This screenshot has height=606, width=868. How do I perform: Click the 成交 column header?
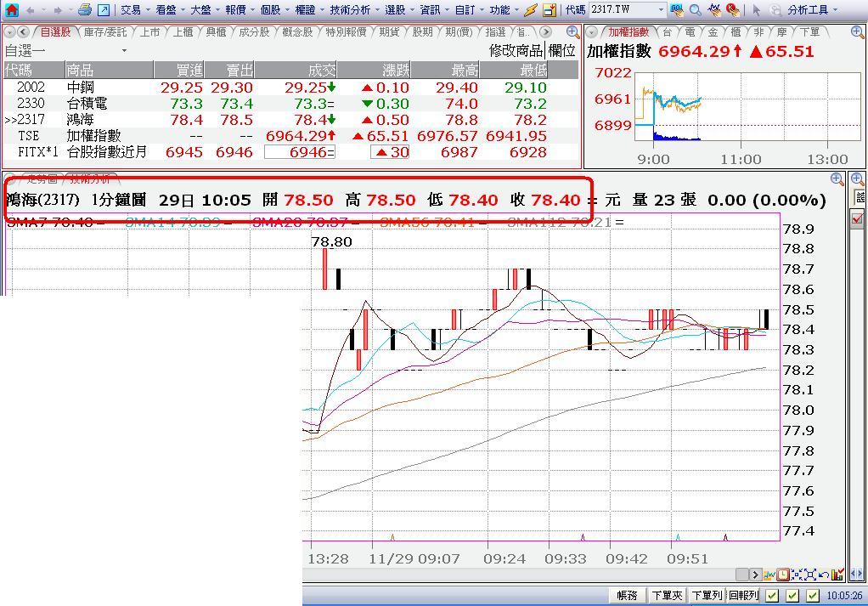point(296,70)
